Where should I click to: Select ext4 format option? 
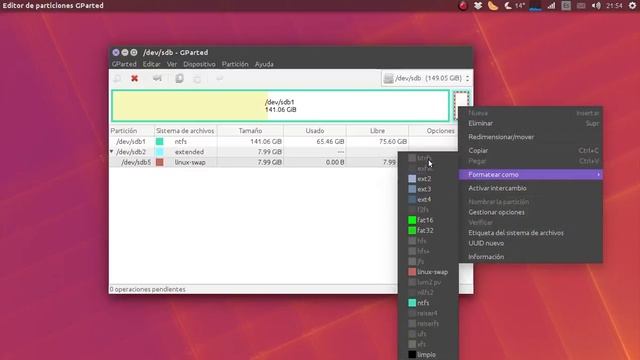(428, 200)
